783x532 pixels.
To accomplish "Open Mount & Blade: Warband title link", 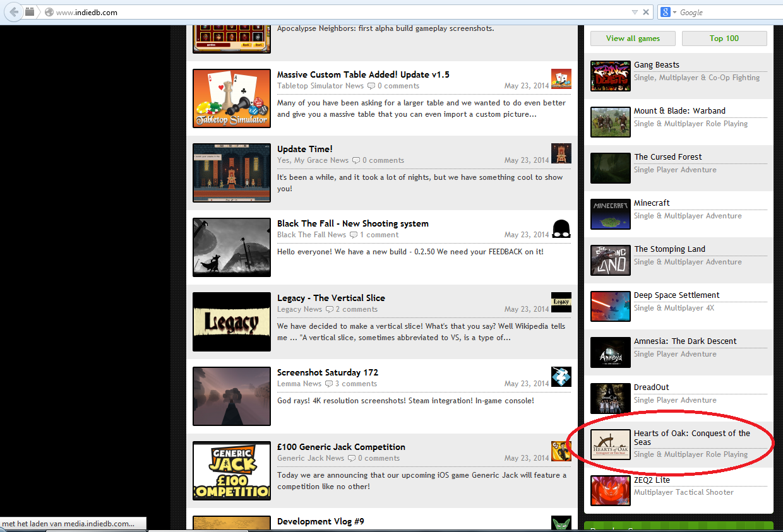I will pyautogui.click(x=679, y=111).
